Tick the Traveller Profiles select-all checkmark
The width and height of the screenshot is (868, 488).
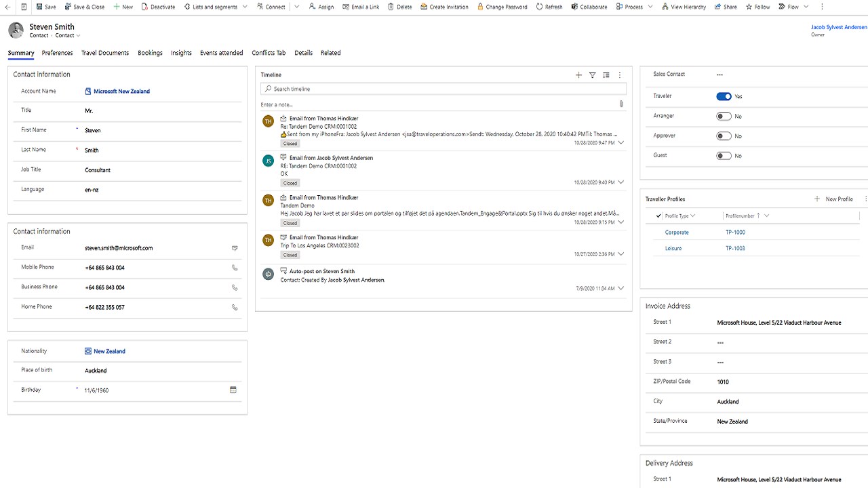658,216
